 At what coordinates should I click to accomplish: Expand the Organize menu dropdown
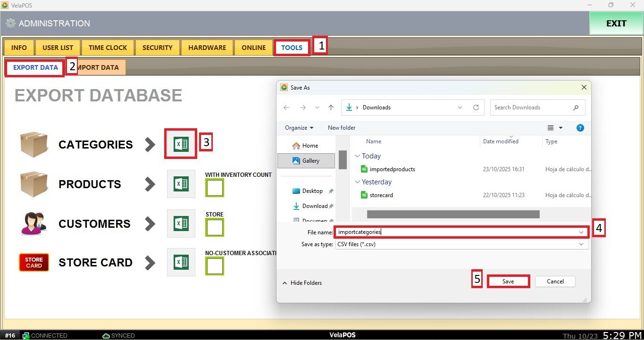coord(299,128)
